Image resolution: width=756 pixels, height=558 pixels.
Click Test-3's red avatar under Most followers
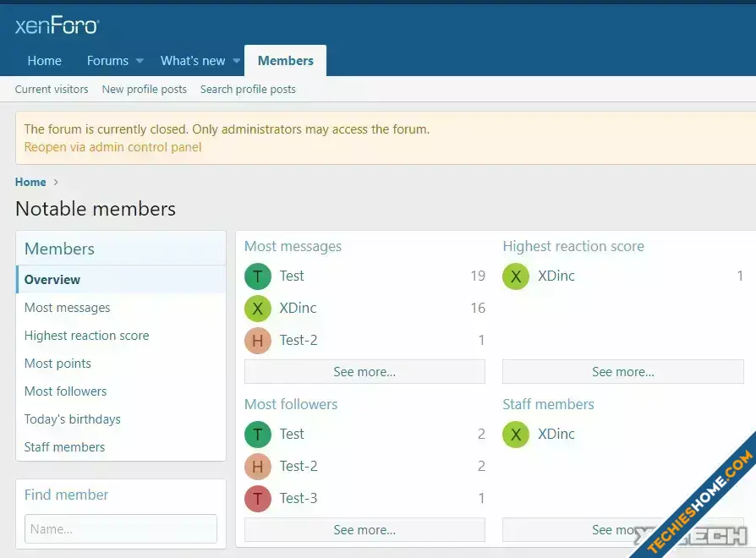[258, 499]
